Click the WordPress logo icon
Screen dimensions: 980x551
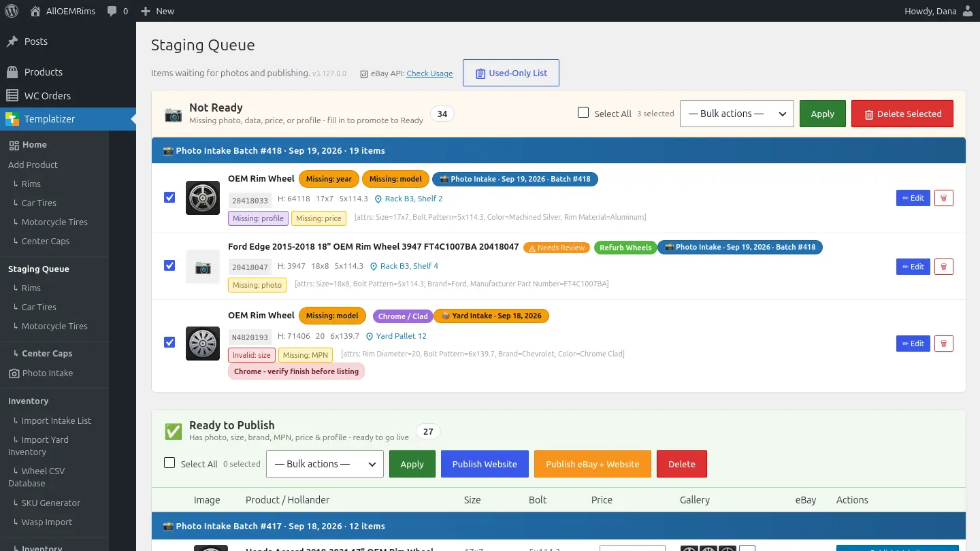tap(12, 11)
